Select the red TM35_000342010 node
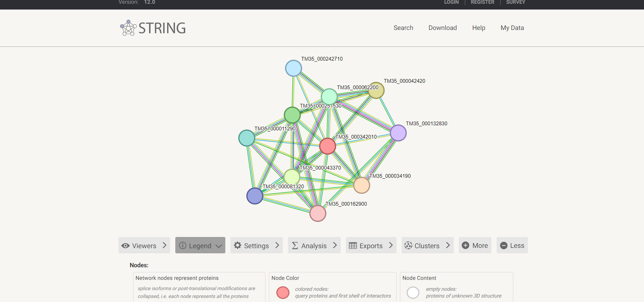The image size is (644, 302). point(328,146)
